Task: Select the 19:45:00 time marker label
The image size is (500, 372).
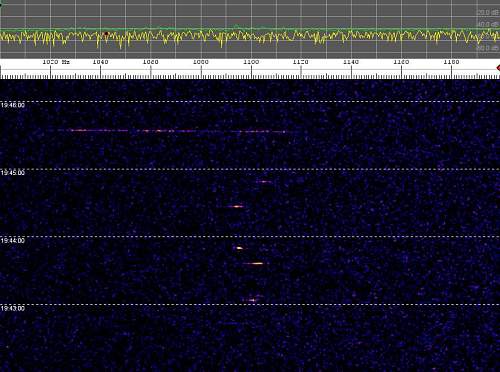Action: coord(13,173)
